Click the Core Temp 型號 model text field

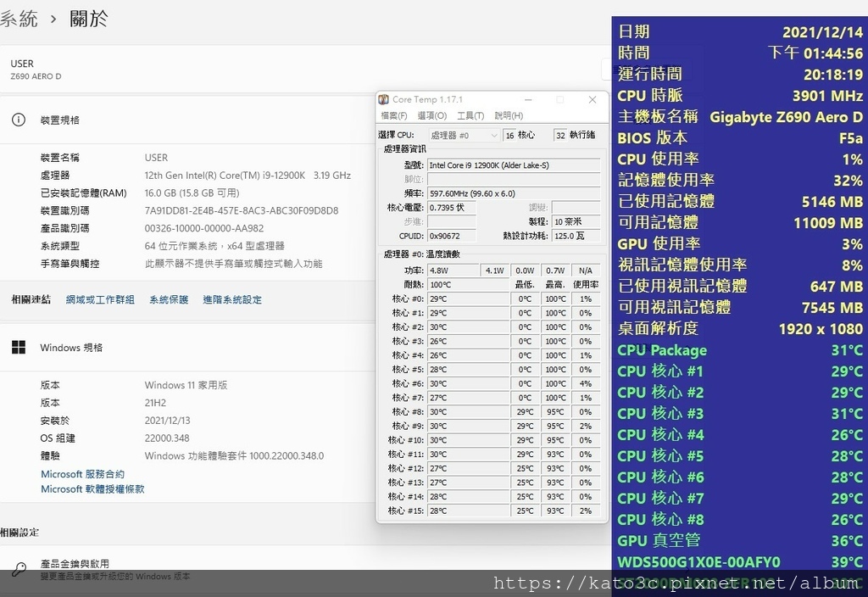(514, 165)
